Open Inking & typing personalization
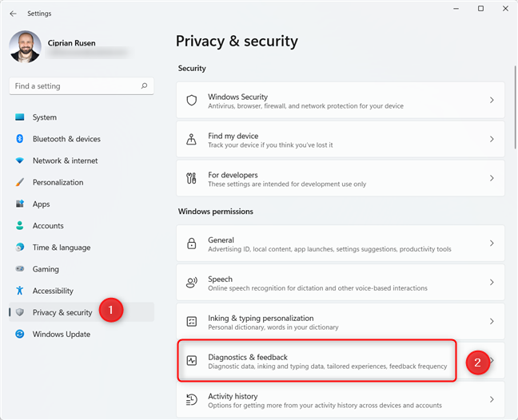Viewport: 518px width, 420px height. [x=341, y=321]
